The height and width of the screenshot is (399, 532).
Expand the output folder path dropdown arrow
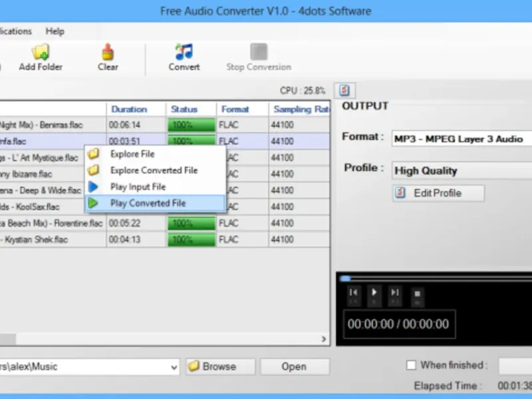[174, 367]
